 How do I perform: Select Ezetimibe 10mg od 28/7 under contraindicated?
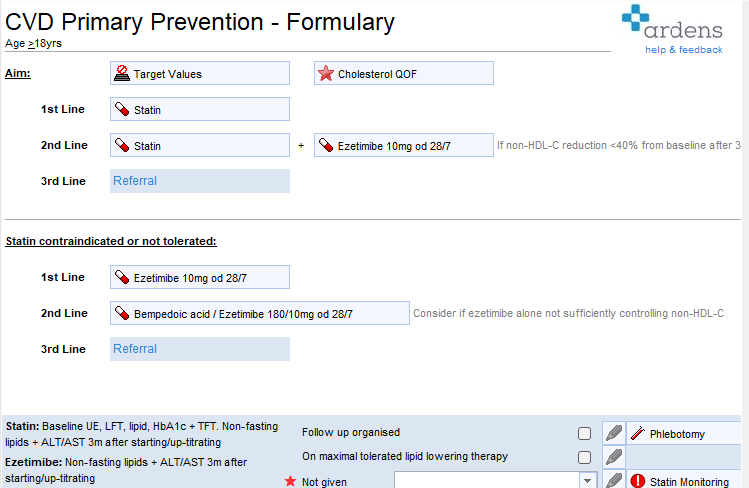tap(200, 277)
